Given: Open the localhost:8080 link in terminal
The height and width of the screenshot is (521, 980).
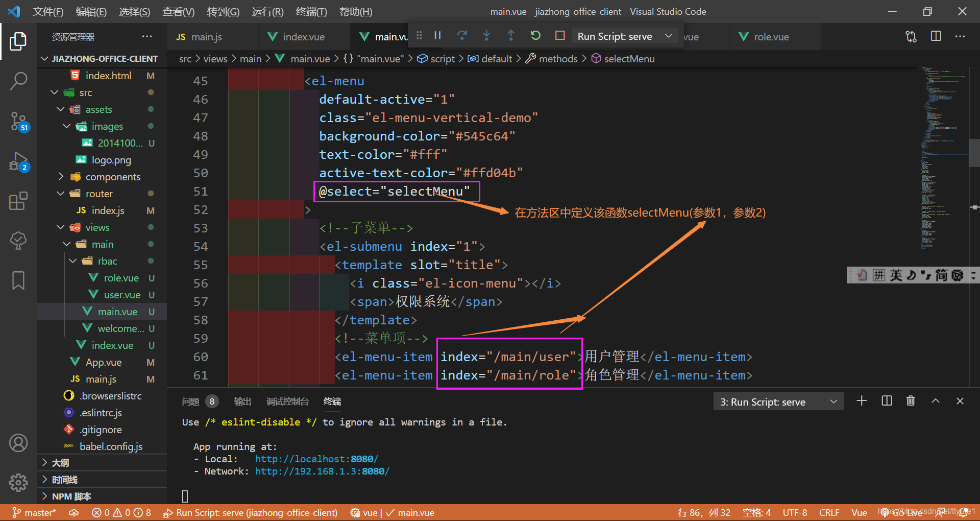Looking at the screenshot, I should point(316,459).
